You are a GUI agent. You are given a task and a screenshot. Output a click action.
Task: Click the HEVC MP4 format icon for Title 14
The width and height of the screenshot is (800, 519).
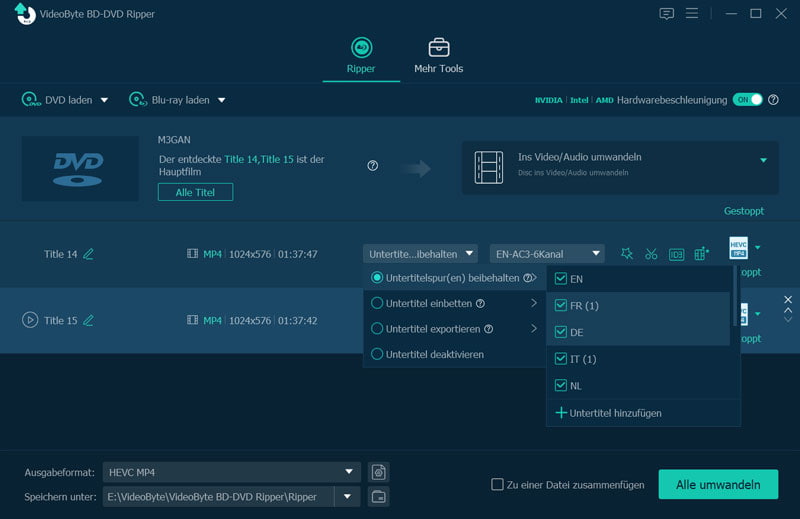738,248
